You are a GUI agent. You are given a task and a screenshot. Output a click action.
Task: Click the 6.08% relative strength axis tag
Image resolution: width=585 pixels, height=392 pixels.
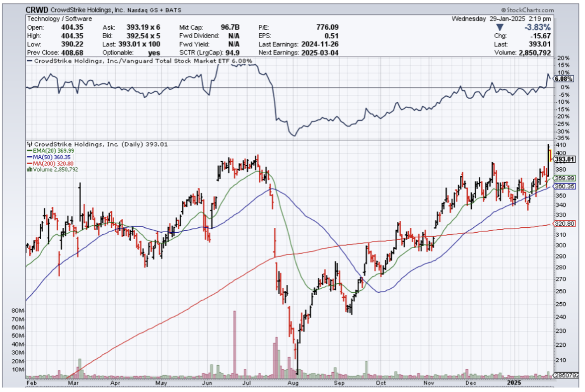tap(564, 79)
